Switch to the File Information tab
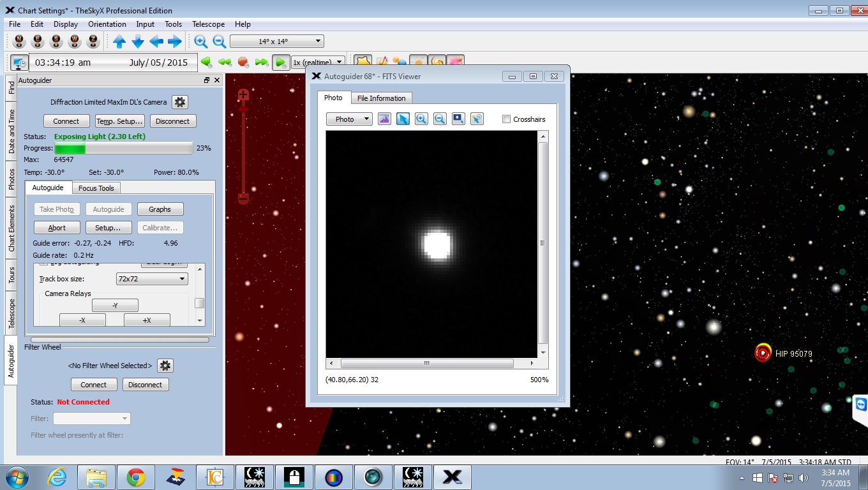 pos(381,98)
